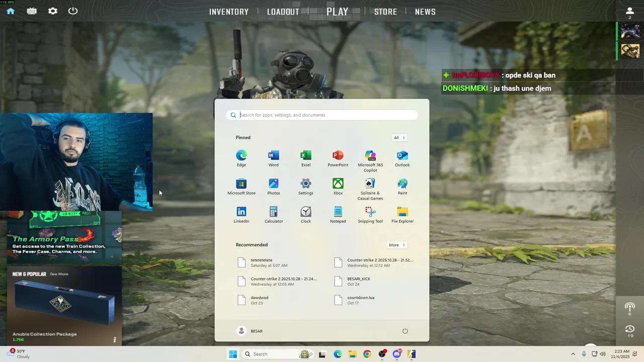This screenshot has height=362, width=644.
Task: Launch Excel from pinned apps
Action: point(306,159)
